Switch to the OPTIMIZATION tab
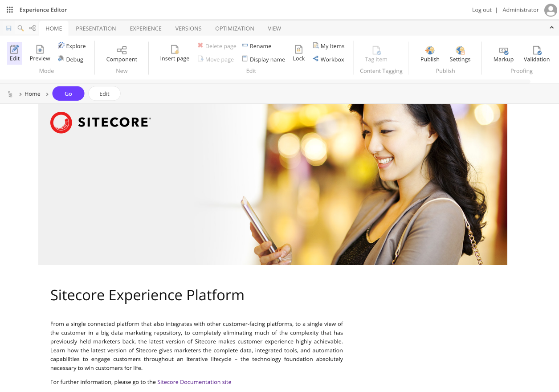 coord(235,29)
